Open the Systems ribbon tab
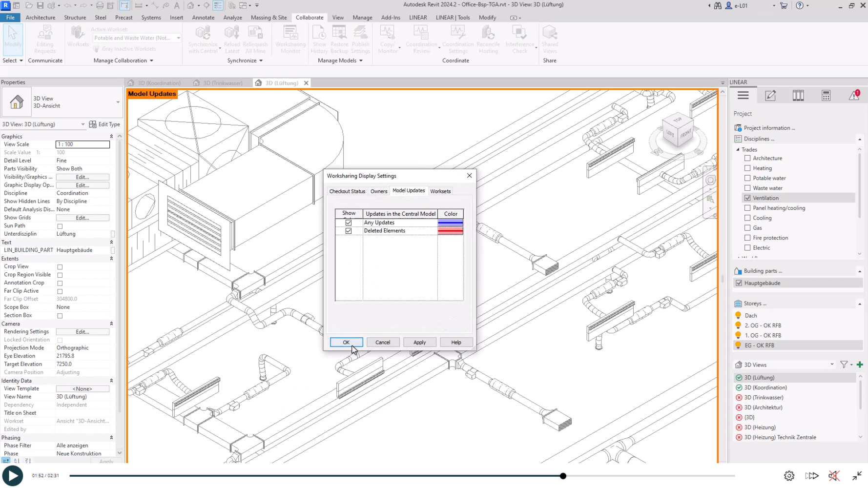This screenshot has height=488, width=868. [x=151, y=18]
